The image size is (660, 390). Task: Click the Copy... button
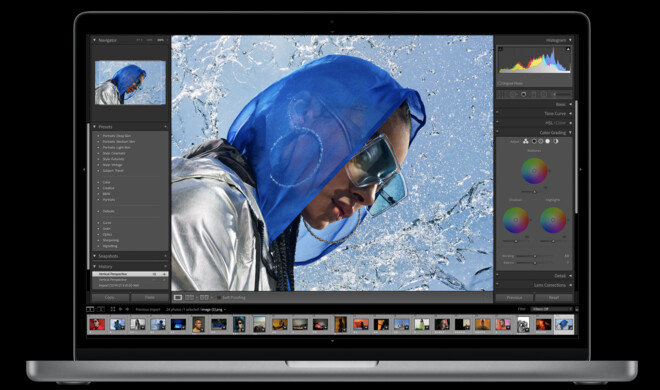tap(110, 297)
